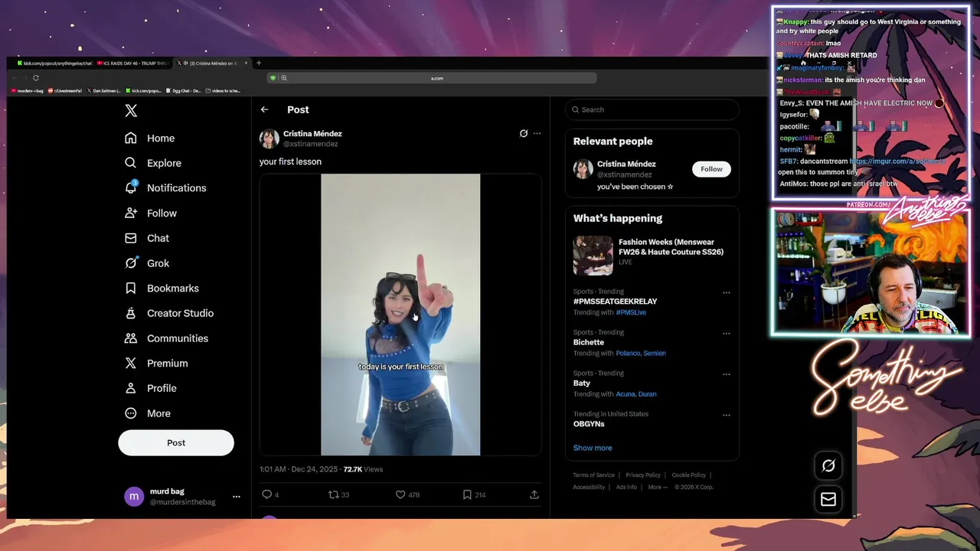Click the X logo in the sidebar
Screen dimensions: 980x551
point(131,110)
